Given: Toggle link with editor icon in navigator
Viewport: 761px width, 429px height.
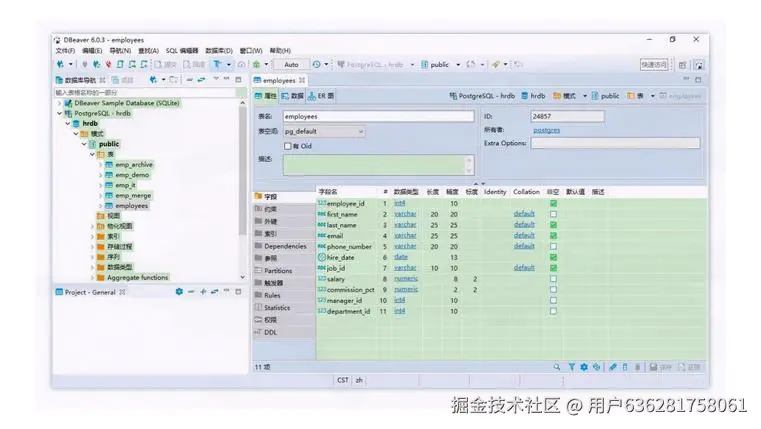Looking at the screenshot, I should click(201, 80).
